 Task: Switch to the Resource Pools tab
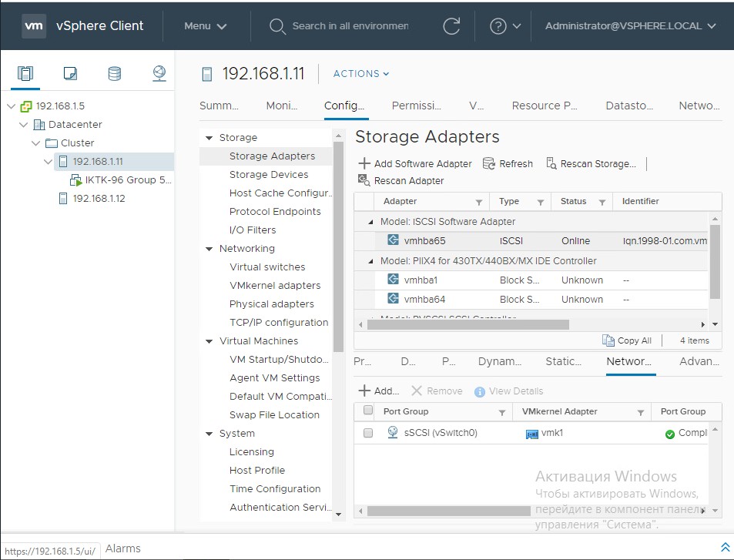(x=545, y=106)
